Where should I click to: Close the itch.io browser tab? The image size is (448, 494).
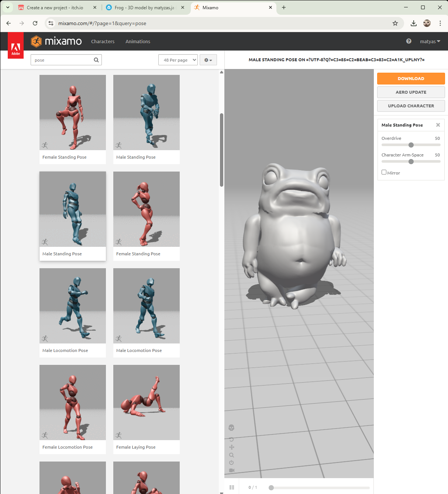95,7
